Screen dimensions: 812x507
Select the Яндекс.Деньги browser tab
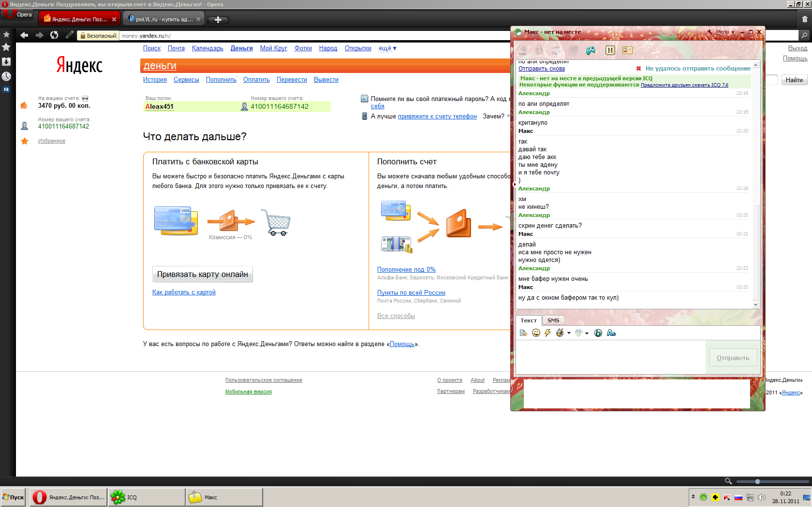tap(79, 19)
